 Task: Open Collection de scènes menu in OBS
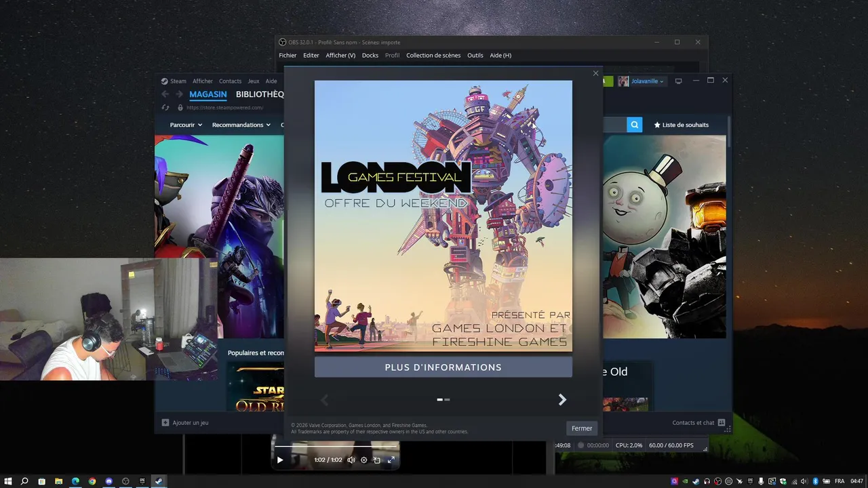click(433, 56)
